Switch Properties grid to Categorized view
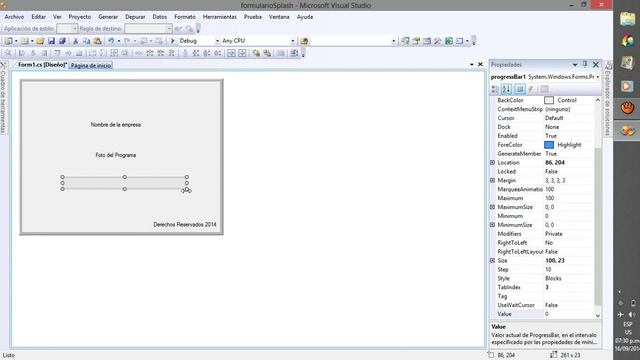Viewport: 640px width, 360px height. pos(495,89)
